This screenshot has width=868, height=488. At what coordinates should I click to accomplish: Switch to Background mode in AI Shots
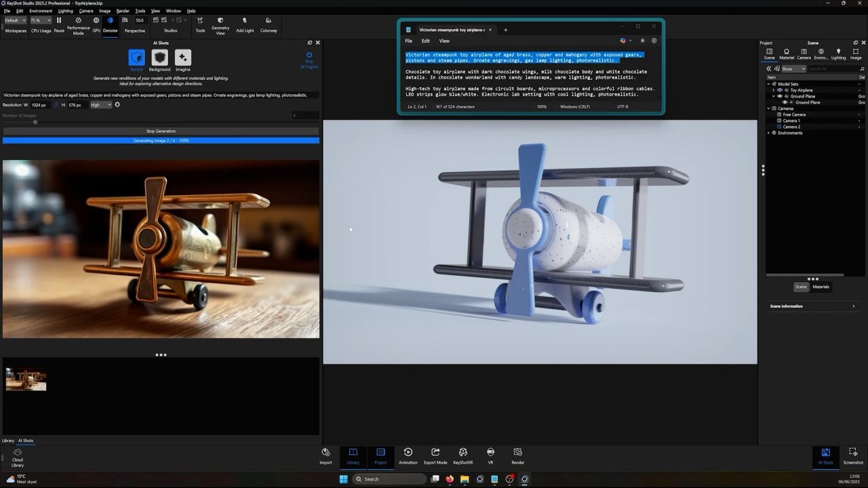(x=159, y=59)
